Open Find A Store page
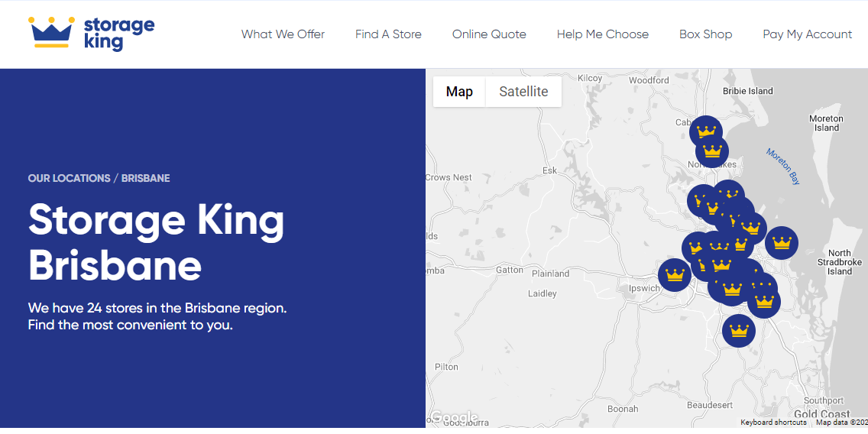 (388, 34)
